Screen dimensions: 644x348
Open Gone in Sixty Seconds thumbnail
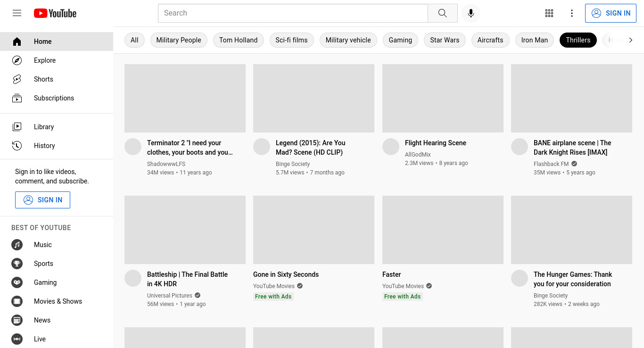(x=314, y=230)
